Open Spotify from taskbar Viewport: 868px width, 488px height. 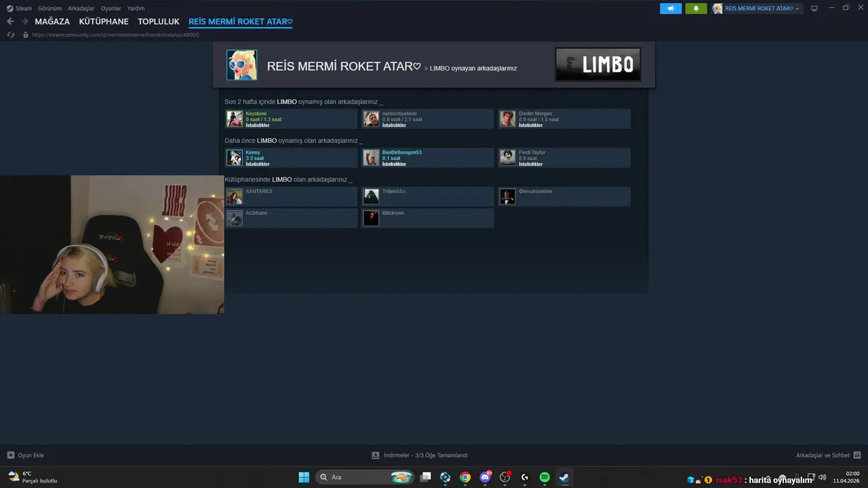545,477
